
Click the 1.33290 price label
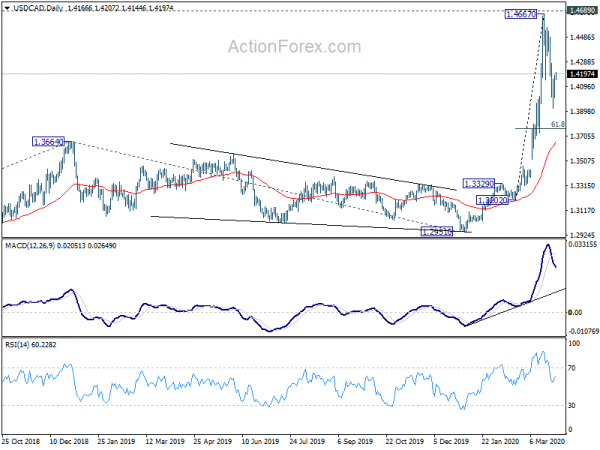pos(479,184)
